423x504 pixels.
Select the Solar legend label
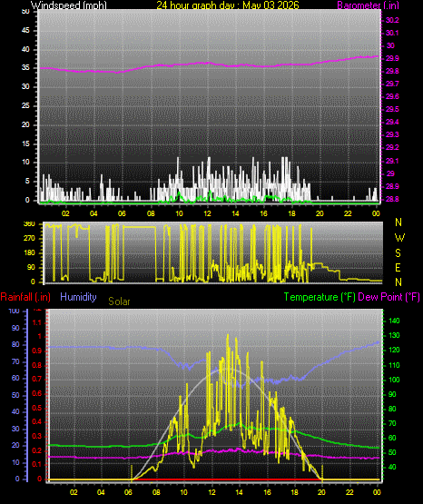[x=119, y=301]
